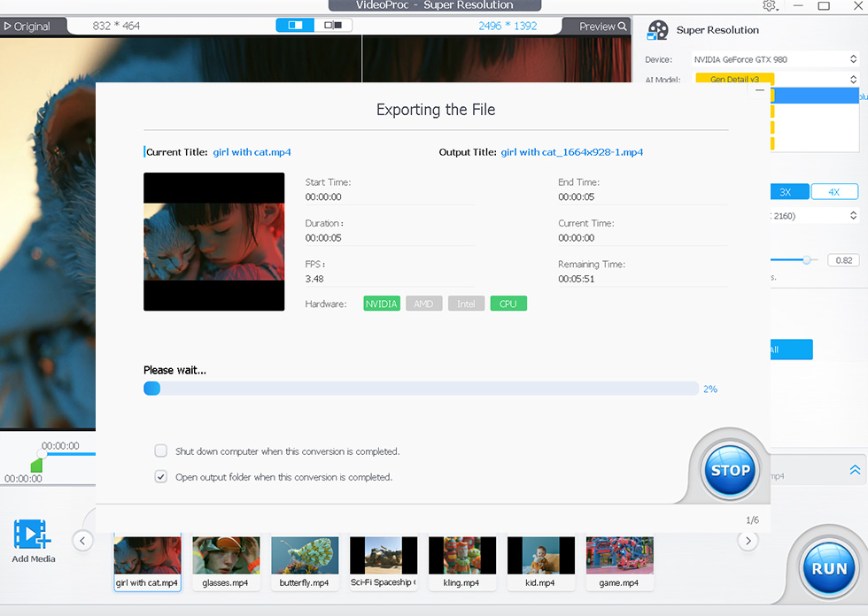Select the side-by-side compare mode
Screen dimensions: 868x616
pyautogui.click(x=333, y=26)
